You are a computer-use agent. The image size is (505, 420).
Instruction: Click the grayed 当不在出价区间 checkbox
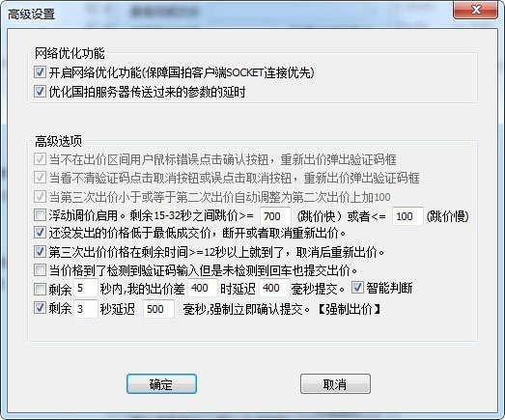[40, 158]
